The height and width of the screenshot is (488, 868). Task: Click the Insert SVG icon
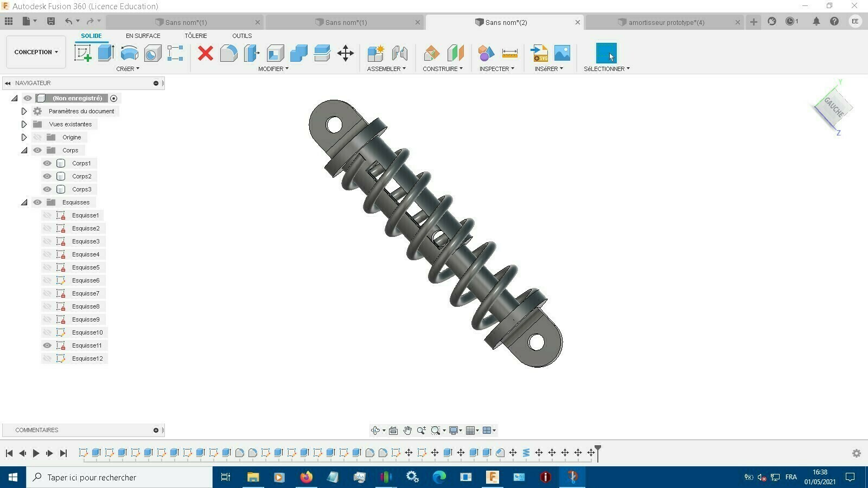pos(539,53)
